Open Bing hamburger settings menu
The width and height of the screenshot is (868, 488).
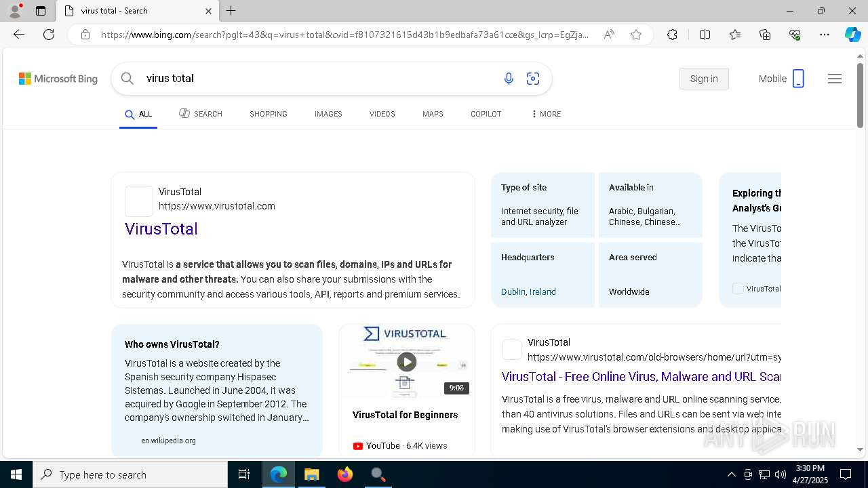click(x=835, y=79)
